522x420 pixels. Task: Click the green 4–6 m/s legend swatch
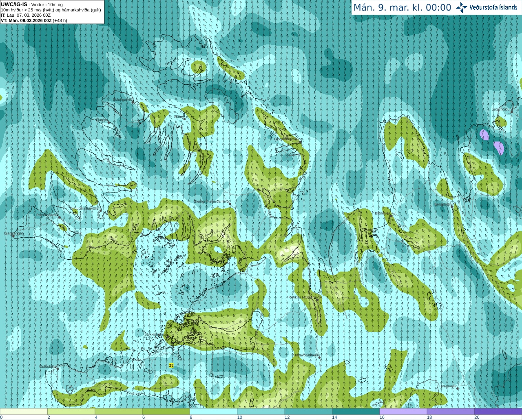[x=119, y=411]
